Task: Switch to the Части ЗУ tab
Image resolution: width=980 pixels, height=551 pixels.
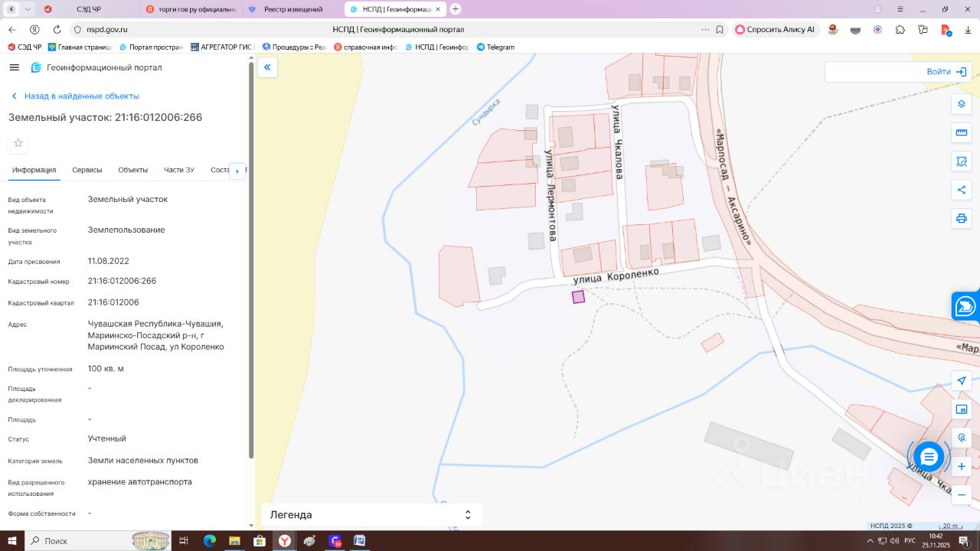Action: tap(179, 170)
